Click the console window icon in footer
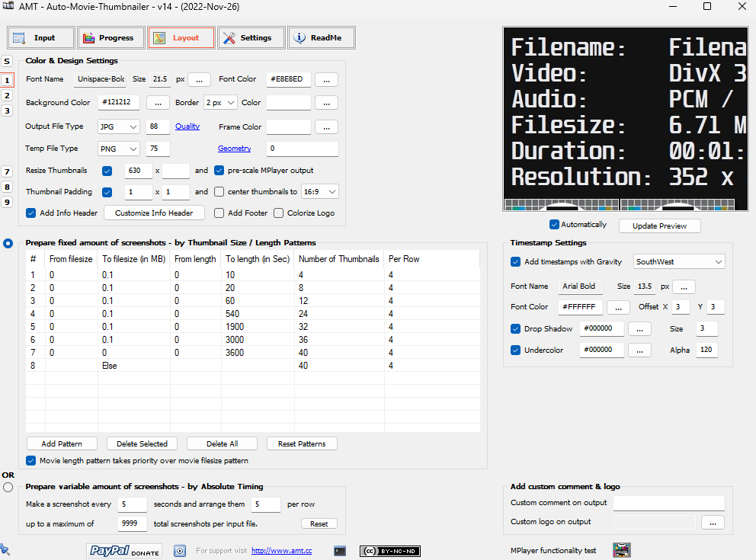The image size is (756, 560). coord(340,551)
